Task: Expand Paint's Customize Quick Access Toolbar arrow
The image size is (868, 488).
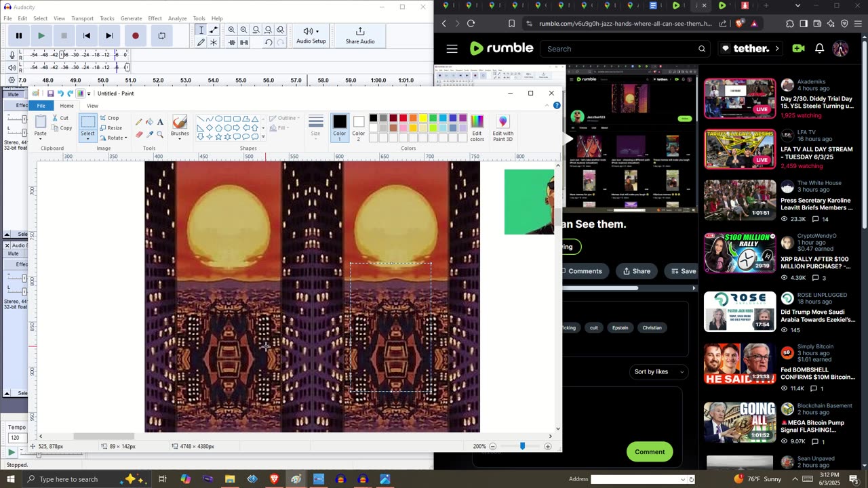Action: tap(89, 94)
